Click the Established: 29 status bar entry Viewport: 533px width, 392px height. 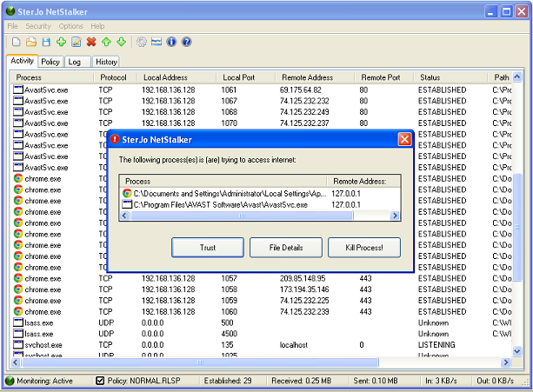pyautogui.click(x=228, y=381)
